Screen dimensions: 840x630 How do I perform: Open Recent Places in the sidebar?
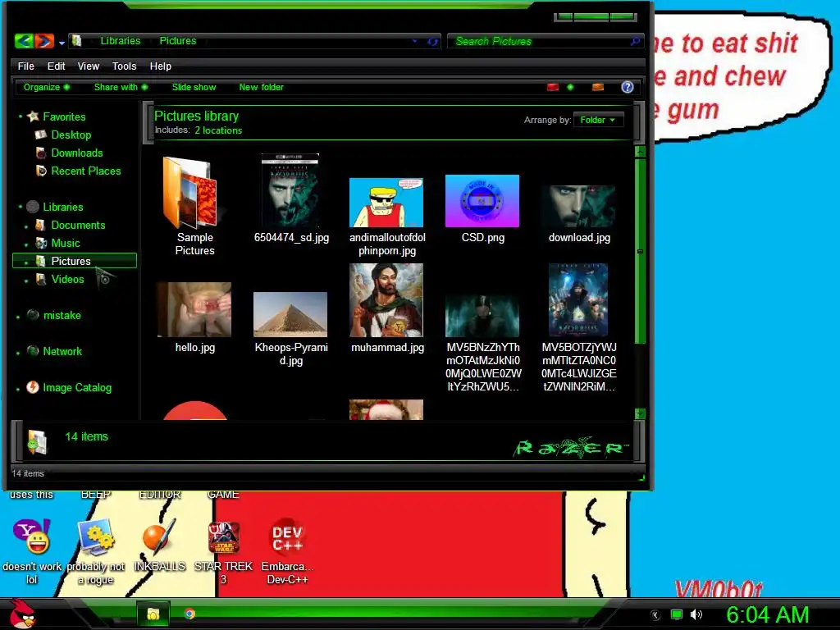coord(85,171)
